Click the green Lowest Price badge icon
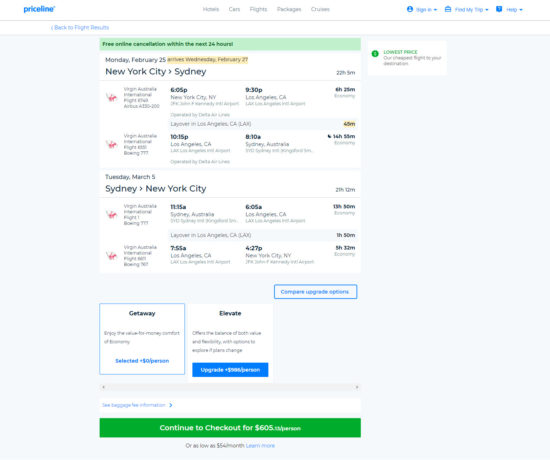Image resolution: width=550 pixels, height=460 pixels. coord(375,54)
